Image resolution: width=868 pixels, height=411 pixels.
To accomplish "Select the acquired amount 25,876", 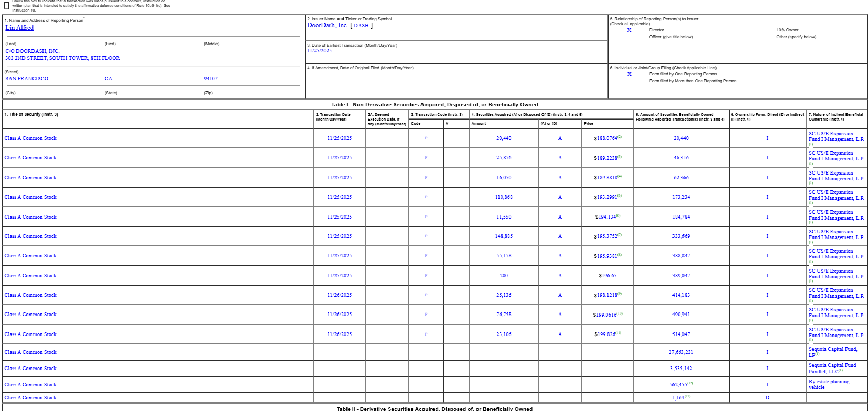I will pyautogui.click(x=504, y=158).
